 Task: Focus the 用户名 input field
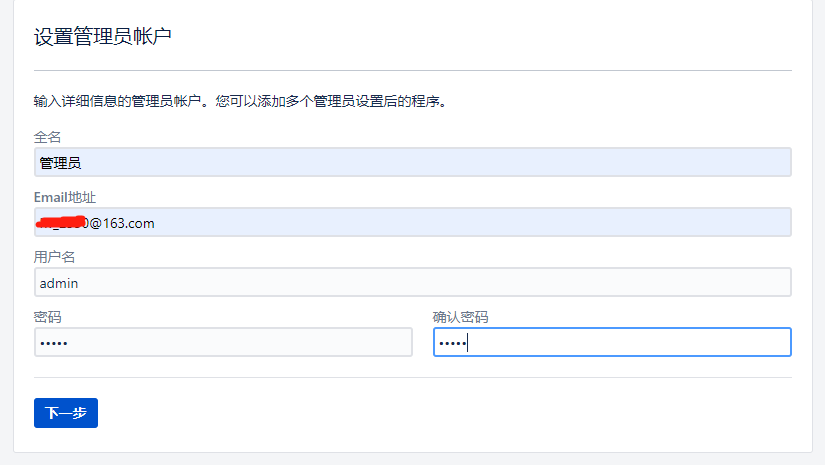pos(412,282)
